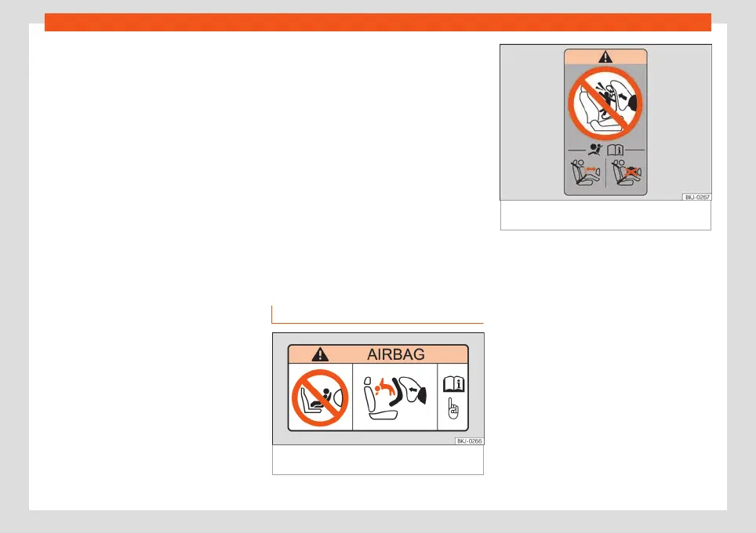756x533 pixels.
Task: Click the airbag deployment seat diagram
Action: [x=395, y=397]
